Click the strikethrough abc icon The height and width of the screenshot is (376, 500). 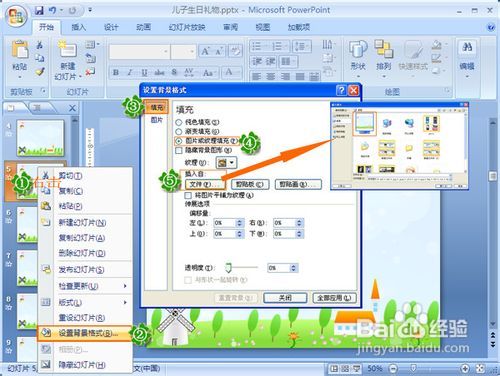[160, 72]
